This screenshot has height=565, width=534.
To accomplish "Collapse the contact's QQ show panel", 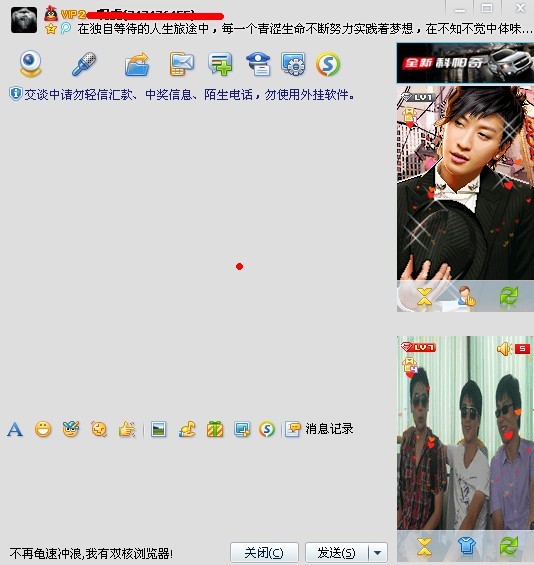I will [424, 298].
